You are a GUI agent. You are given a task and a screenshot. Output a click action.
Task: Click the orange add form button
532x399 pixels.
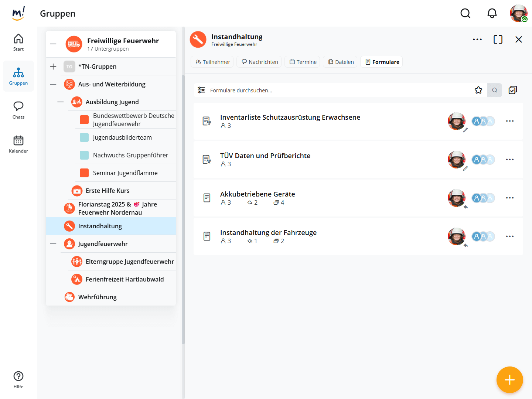click(x=509, y=379)
